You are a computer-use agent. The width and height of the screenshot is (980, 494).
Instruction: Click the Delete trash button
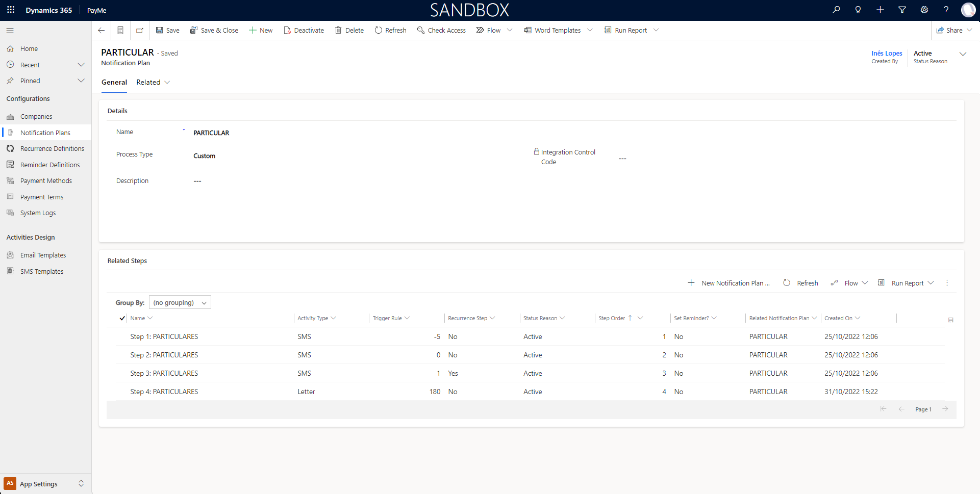[349, 31]
